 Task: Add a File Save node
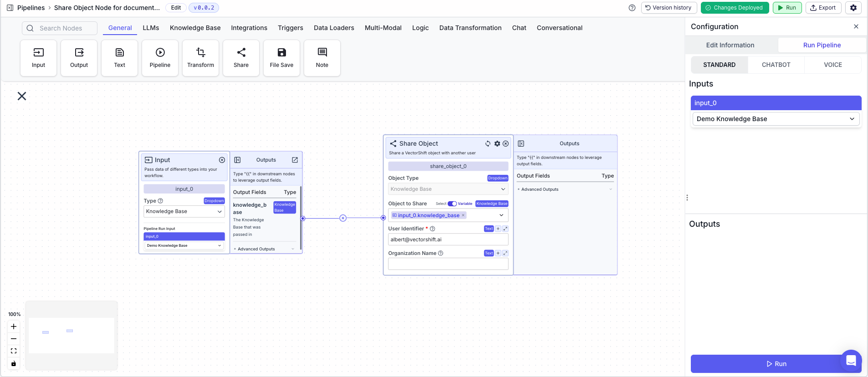point(281,58)
